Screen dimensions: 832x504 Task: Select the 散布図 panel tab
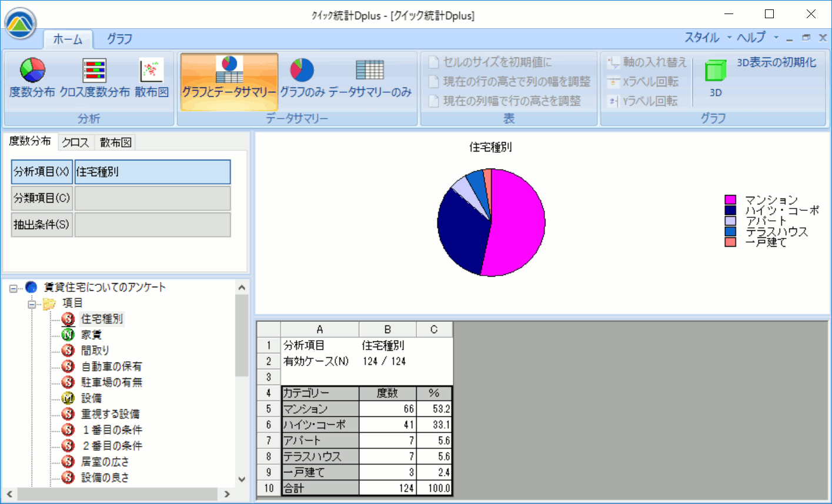click(x=116, y=142)
